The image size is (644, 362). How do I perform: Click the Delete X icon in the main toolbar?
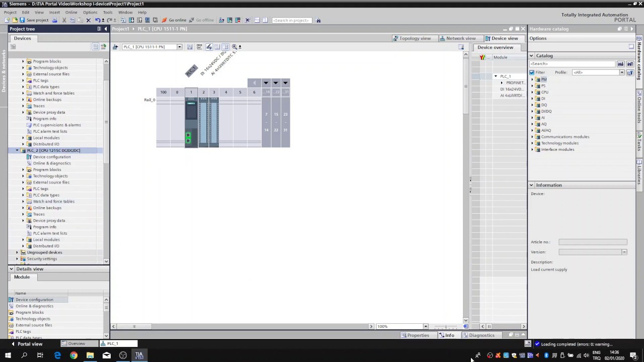coord(89,20)
